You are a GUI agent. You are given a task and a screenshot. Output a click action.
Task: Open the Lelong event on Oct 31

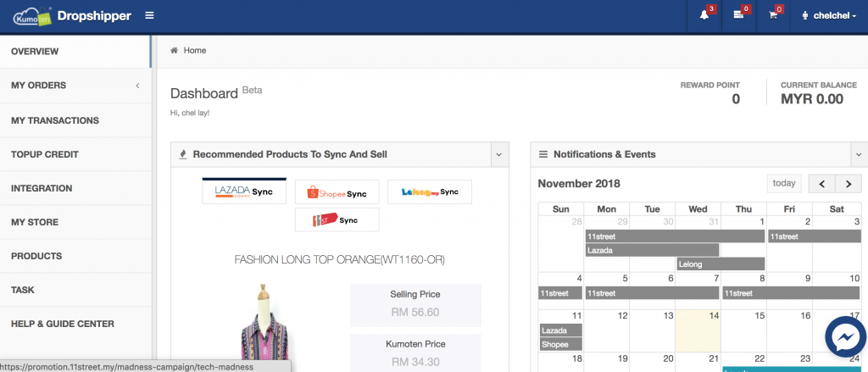[x=721, y=264]
